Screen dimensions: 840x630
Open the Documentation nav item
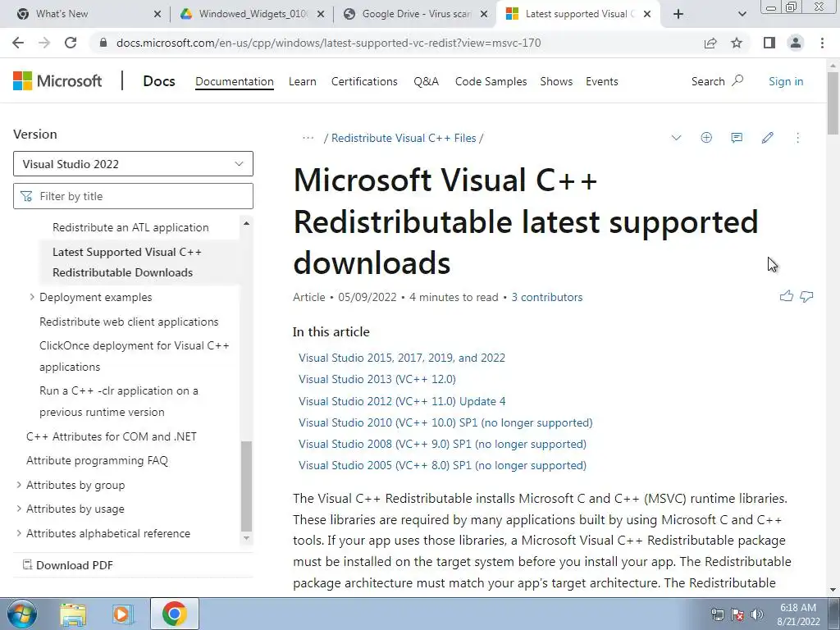(234, 81)
